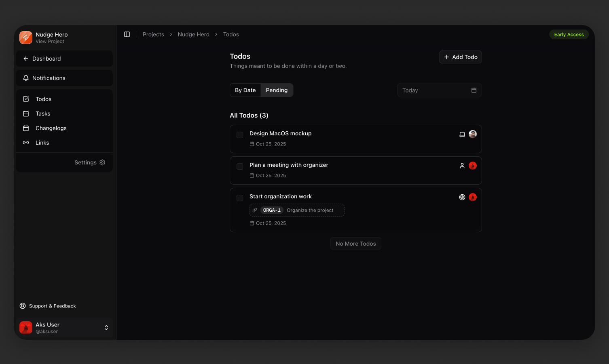
Task: Click the Add Todo button
Action: (461, 57)
